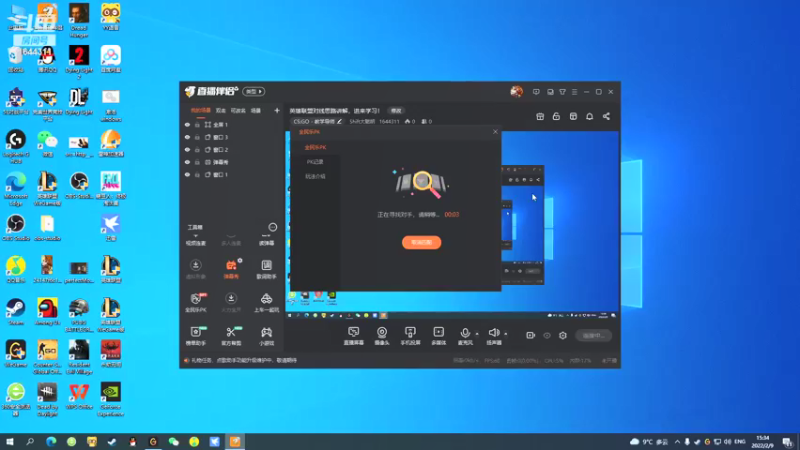Hide the 弹幕秀 source layer

(x=187, y=162)
